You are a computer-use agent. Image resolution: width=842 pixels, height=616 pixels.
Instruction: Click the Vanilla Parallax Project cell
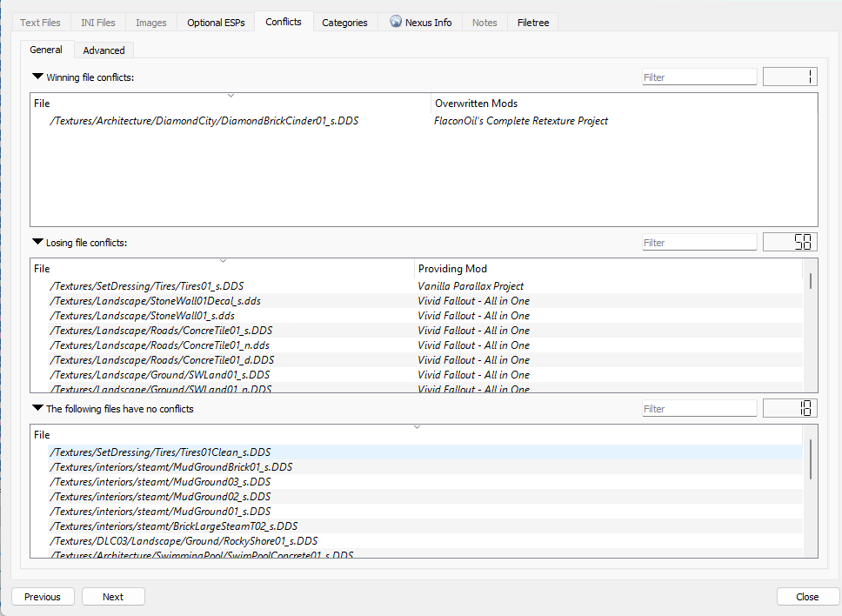point(471,286)
